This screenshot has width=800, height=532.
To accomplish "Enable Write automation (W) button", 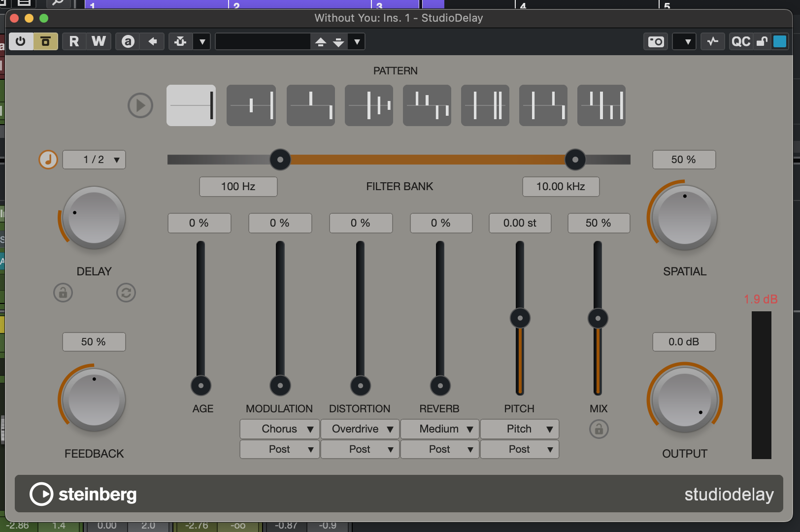I will (x=99, y=41).
